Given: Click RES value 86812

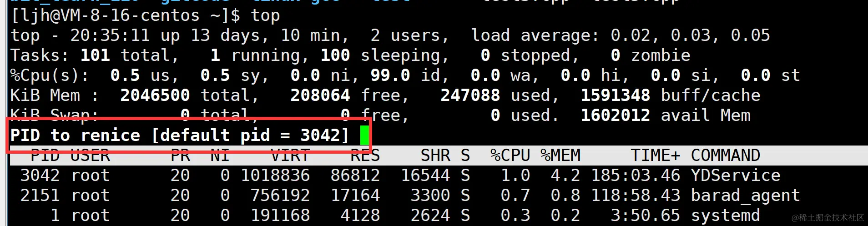Looking at the screenshot, I should 355,176.
